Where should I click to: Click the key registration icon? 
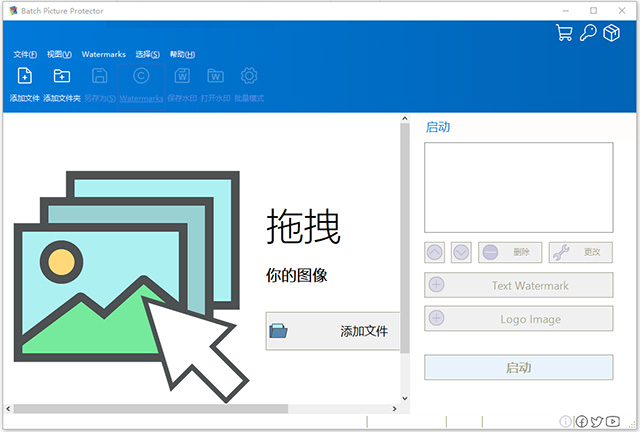pyautogui.click(x=588, y=33)
